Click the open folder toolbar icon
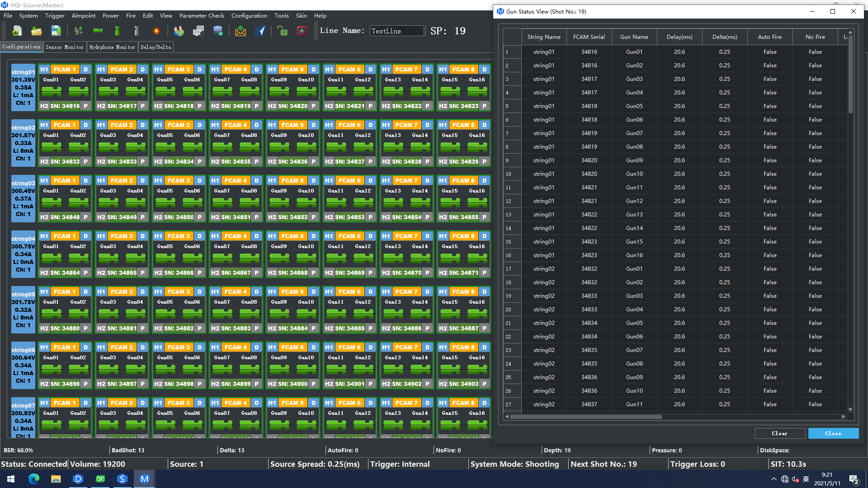 (37, 31)
